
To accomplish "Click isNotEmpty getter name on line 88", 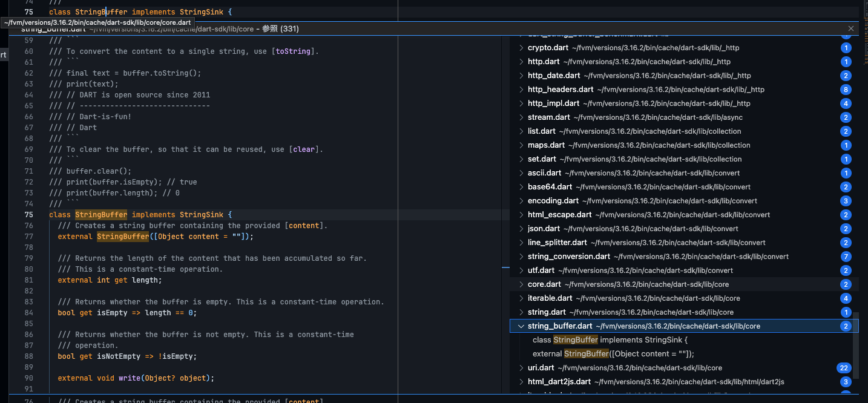I will click(x=119, y=356).
